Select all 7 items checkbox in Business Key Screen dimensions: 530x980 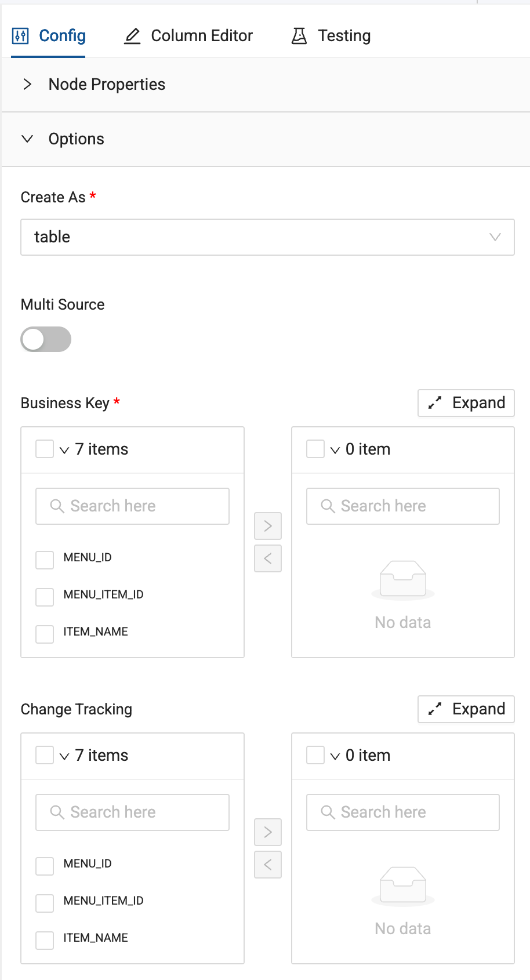(45, 449)
